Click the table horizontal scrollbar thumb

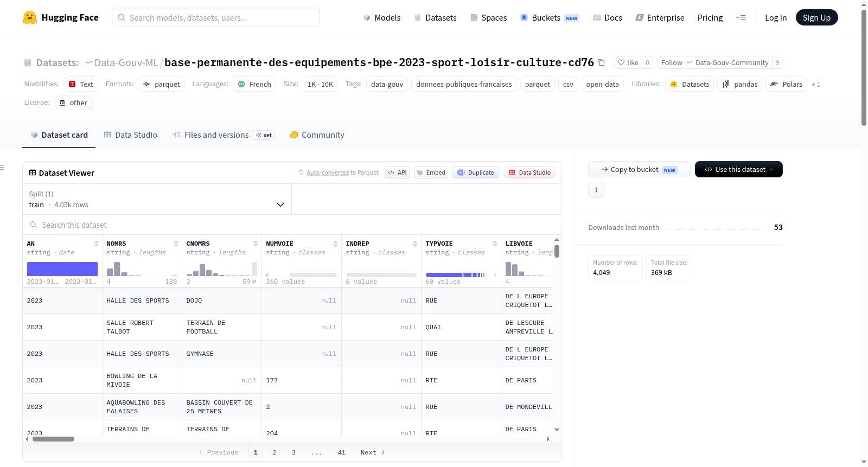53,439
